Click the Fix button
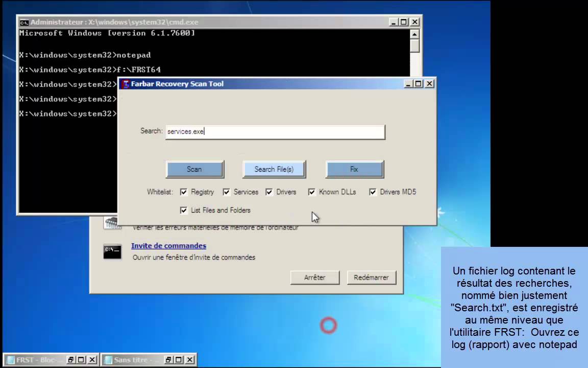 354,169
